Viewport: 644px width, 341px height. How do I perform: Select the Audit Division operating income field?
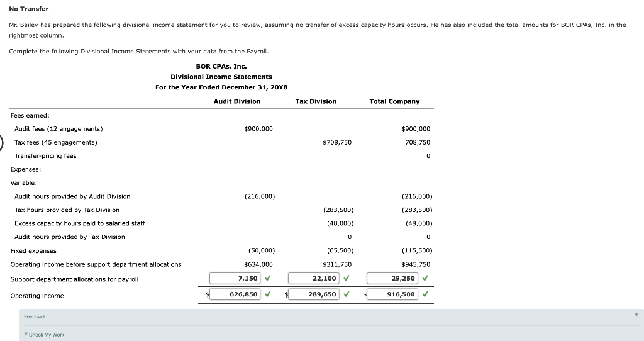pyautogui.click(x=235, y=294)
